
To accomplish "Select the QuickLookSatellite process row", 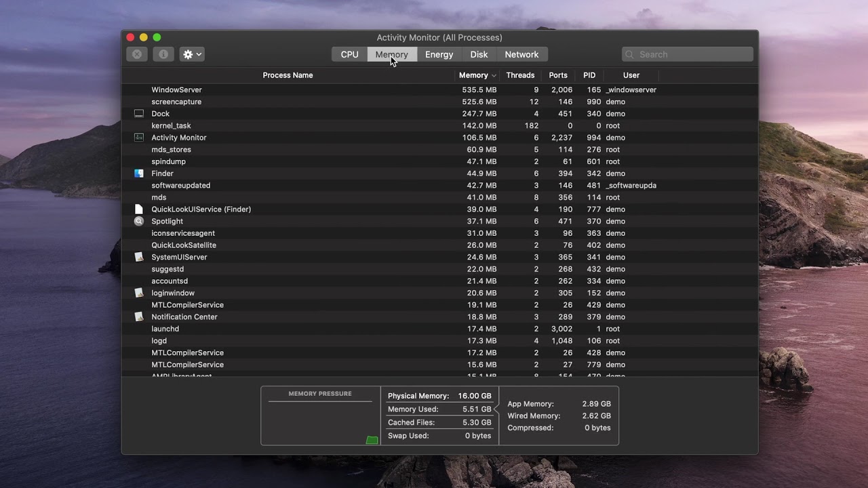I will point(439,245).
